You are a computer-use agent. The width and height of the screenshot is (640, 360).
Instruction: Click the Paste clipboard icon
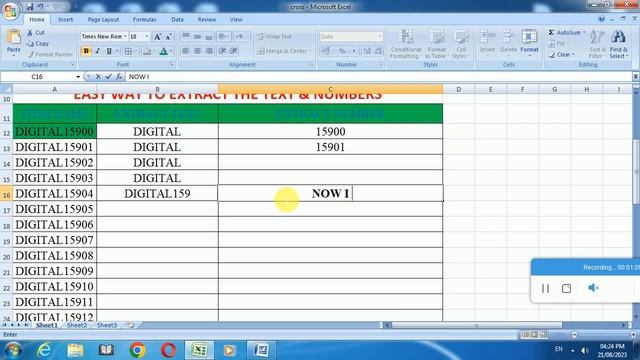13,37
